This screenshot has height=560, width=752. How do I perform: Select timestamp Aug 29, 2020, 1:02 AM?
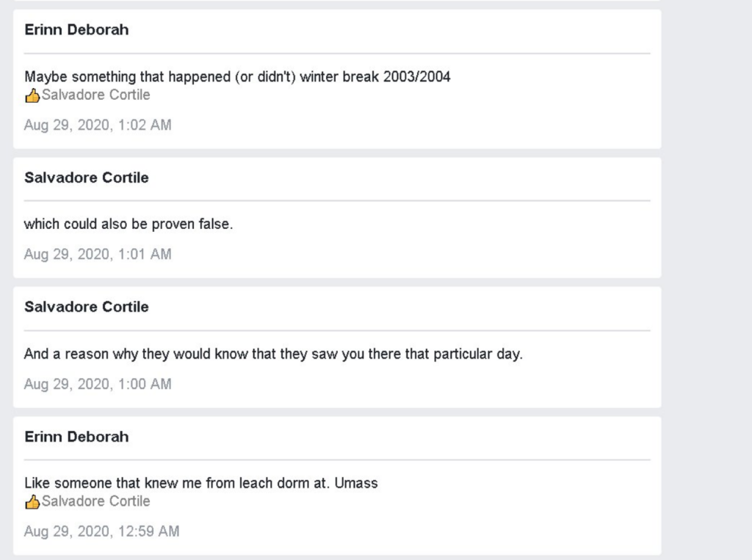click(x=98, y=125)
